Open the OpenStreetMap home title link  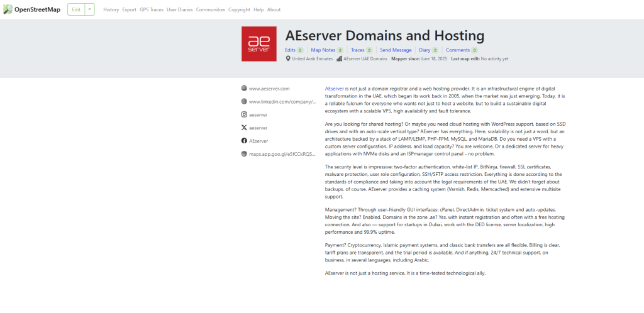coord(37,9)
